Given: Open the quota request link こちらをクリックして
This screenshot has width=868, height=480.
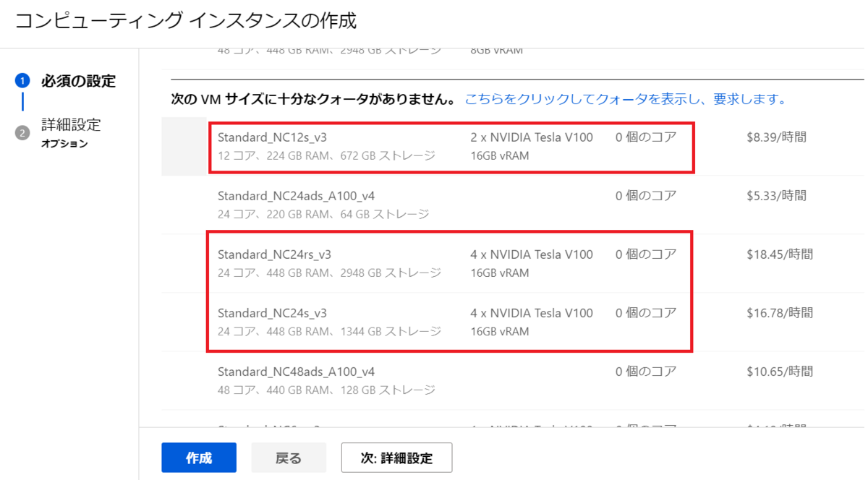Looking at the screenshot, I should [x=626, y=99].
